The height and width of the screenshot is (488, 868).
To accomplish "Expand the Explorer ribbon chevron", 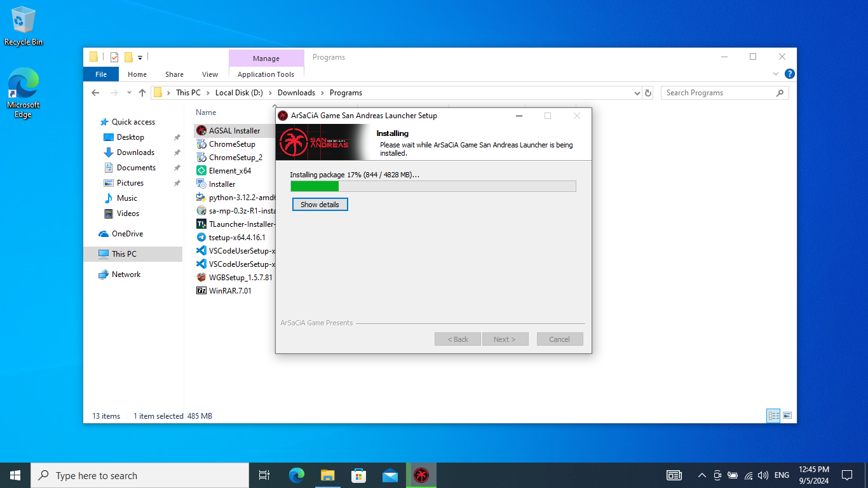I will coord(776,74).
